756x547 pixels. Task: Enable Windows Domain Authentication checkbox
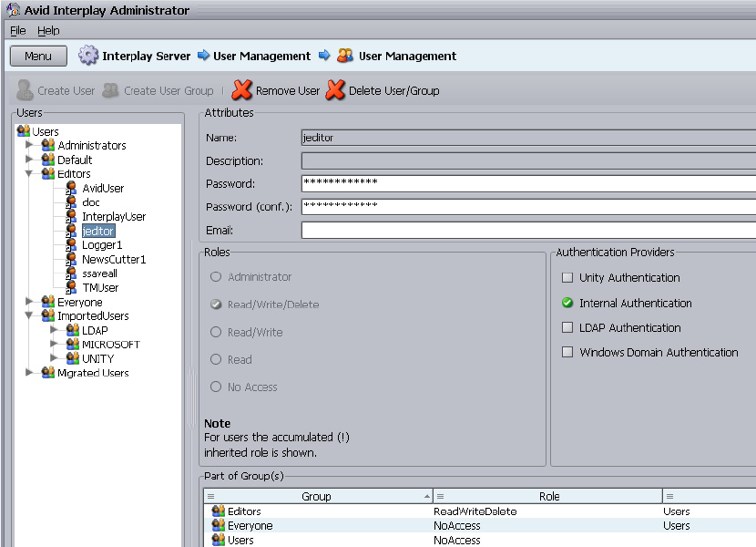(x=567, y=352)
